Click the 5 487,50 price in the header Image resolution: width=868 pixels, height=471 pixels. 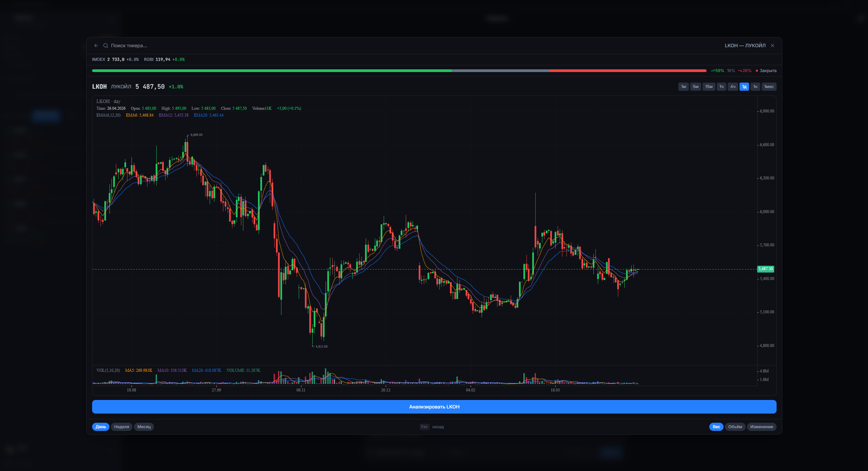point(150,87)
